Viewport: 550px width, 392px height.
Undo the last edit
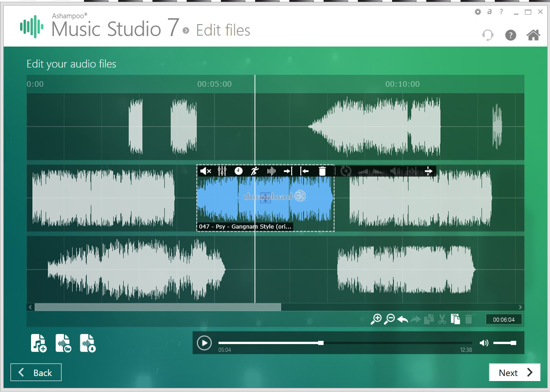pos(403,319)
